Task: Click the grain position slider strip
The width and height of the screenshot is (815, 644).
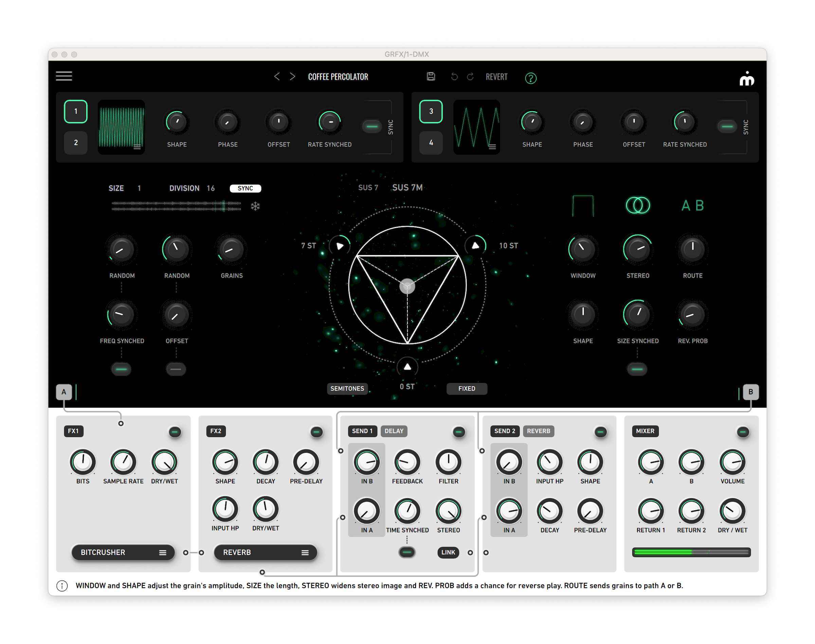Action: click(176, 206)
